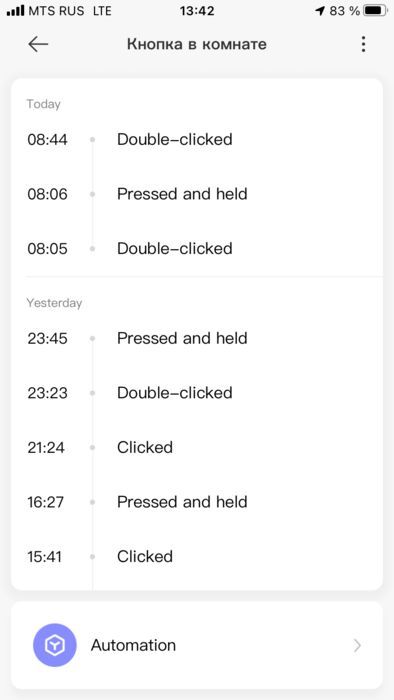The height and width of the screenshot is (700, 394).
Task: Tap the timeline dot beside 08:44
Action: (x=92, y=140)
